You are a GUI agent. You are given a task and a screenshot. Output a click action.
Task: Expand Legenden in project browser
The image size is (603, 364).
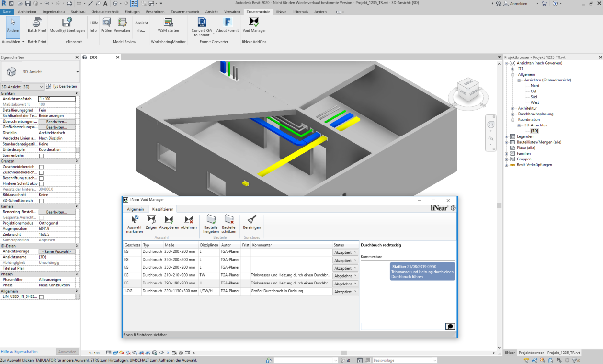point(507,136)
